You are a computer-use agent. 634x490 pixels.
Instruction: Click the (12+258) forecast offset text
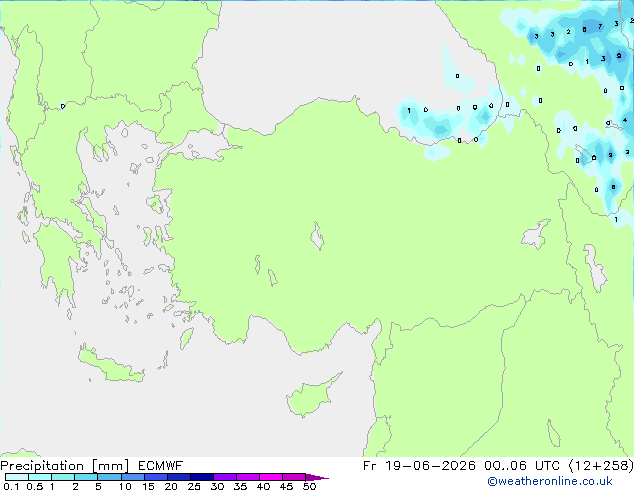[x=601, y=466]
